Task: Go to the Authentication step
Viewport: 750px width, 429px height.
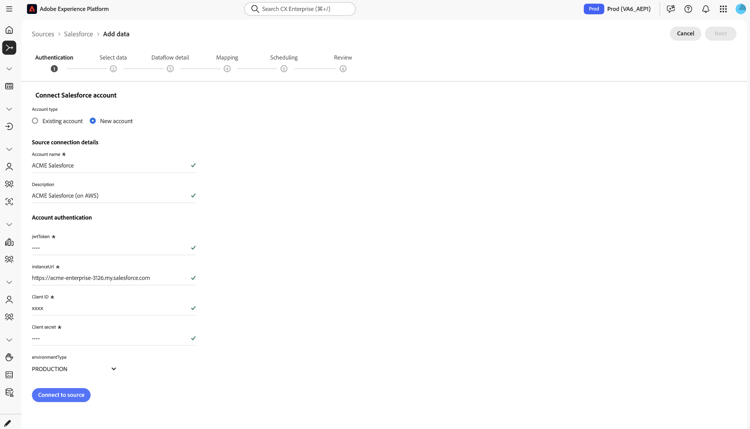Action: pos(54,63)
